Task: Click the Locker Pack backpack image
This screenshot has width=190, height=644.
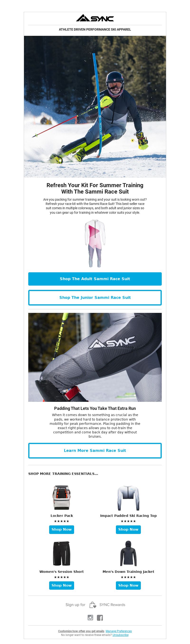Action: click(62, 498)
